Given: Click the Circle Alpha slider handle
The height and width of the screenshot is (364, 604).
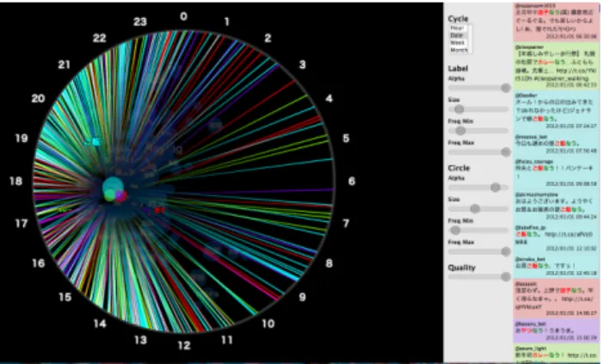Looking at the screenshot, I should [x=496, y=188].
